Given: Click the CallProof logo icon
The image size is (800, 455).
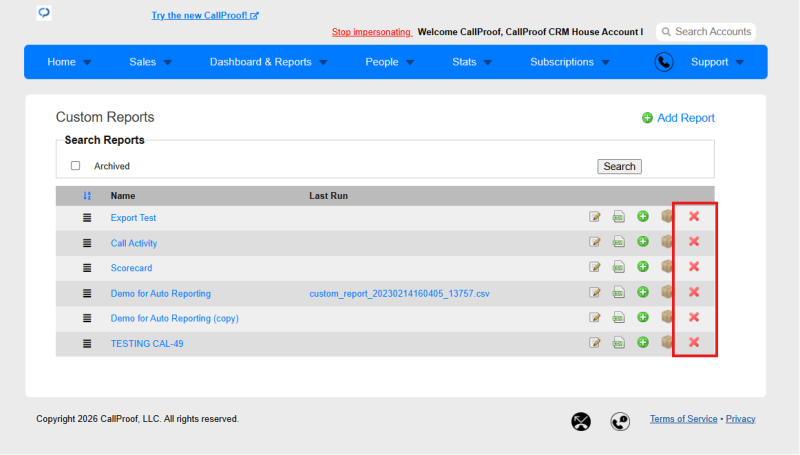Looking at the screenshot, I should 44,12.
